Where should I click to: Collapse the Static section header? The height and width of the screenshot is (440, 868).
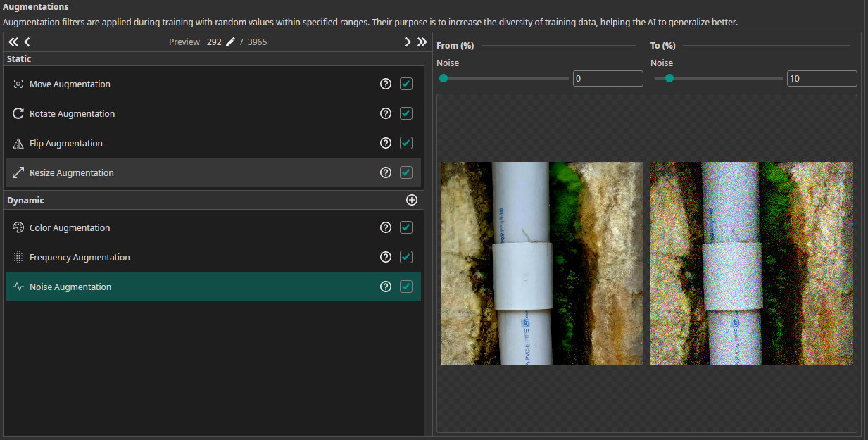click(x=20, y=59)
